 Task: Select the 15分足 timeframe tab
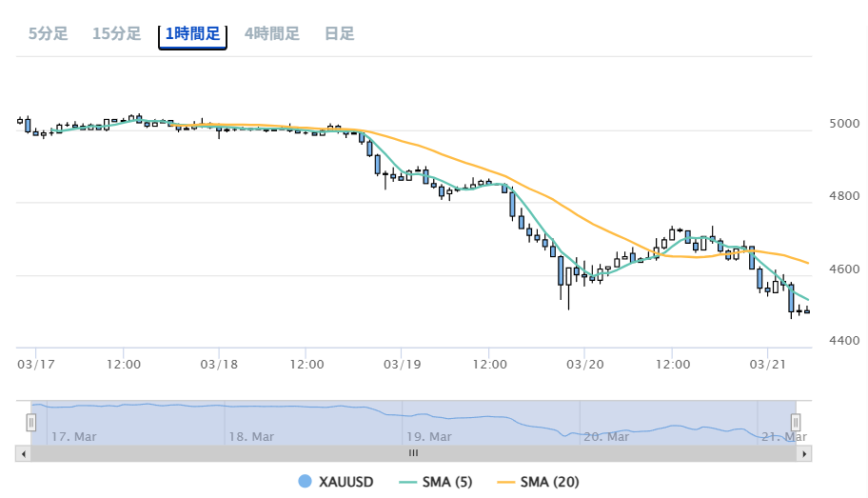coord(116,33)
